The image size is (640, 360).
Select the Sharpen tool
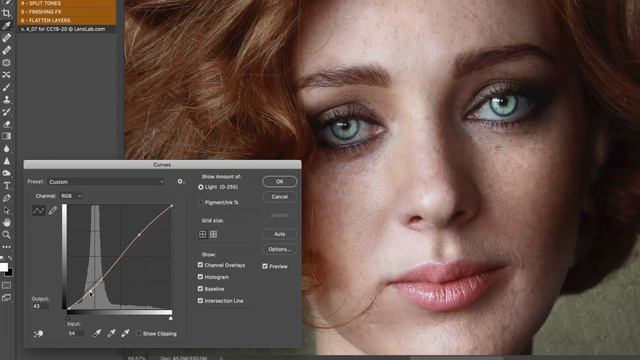(x=6, y=161)
